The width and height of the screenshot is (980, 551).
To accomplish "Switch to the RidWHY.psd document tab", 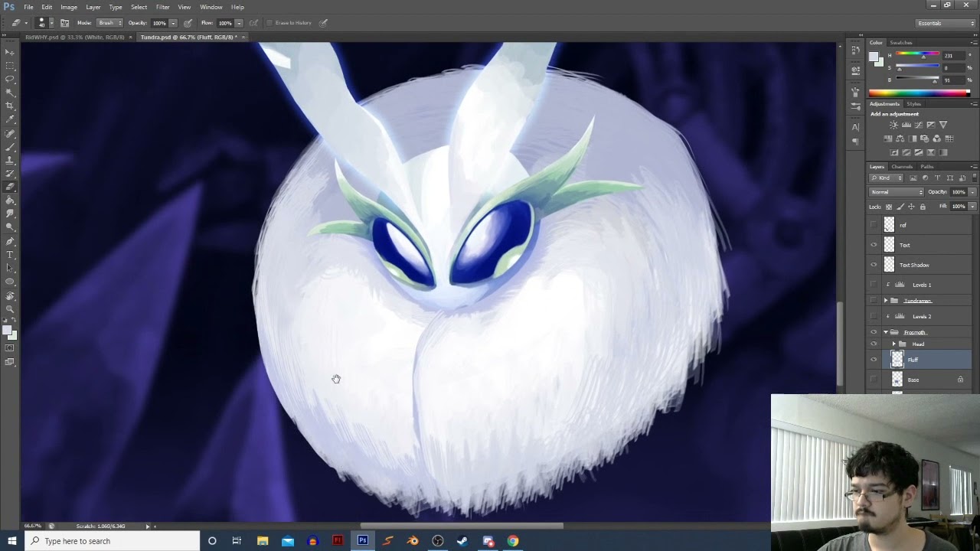I will [74, 37].
